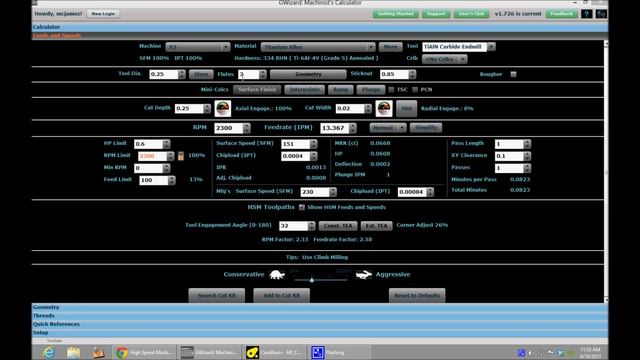
Task: Expand the Setup section bar
Action: [x=320, y=333]
